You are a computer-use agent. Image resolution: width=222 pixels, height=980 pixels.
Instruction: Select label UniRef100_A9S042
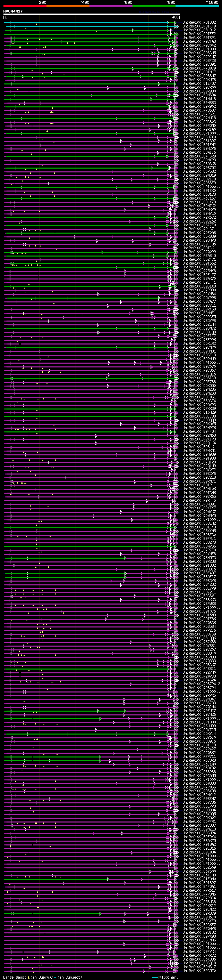pyautogui.click(x=199, y=45)
